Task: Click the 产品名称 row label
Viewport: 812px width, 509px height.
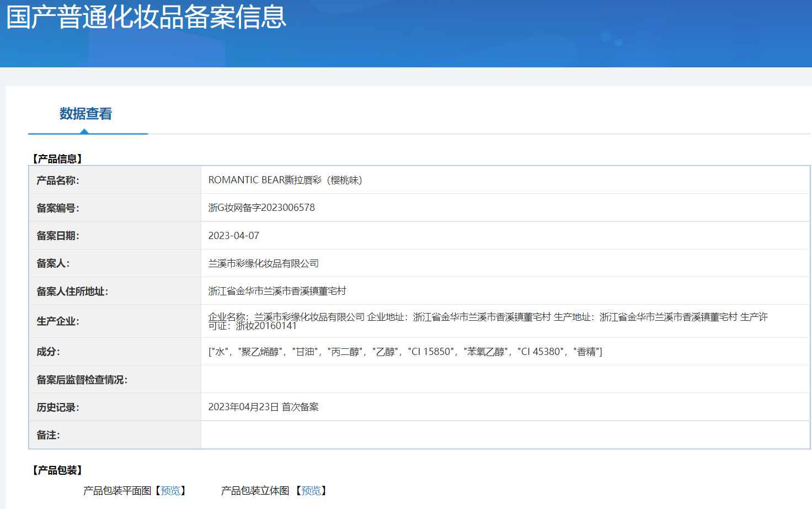Action: pos(58,181)
